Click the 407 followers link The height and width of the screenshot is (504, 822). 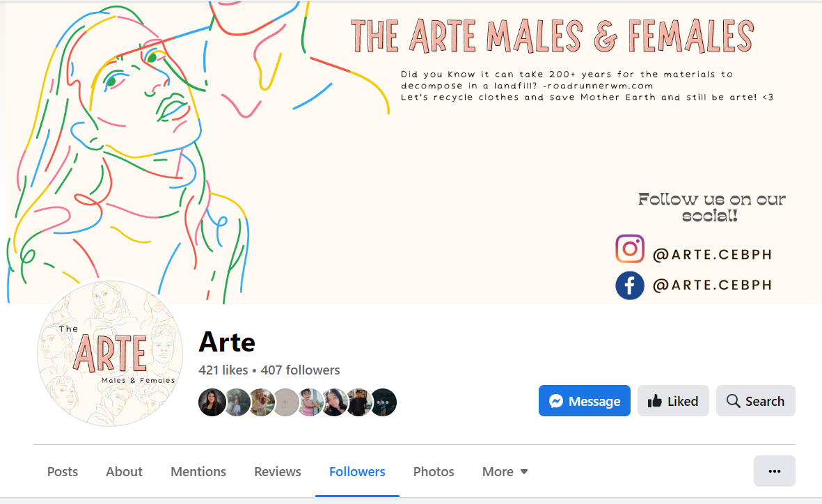(300, 370)
